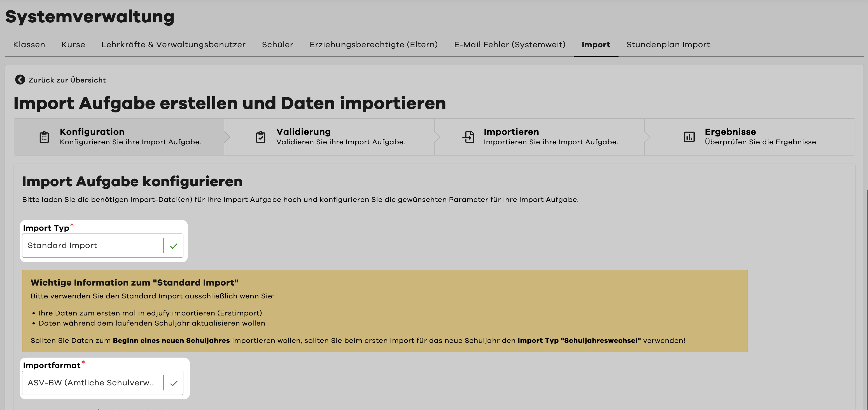Viewport: 868px width, 410px height.
Task: Click the Importieren file arrow icon
Action: pos(468,137)
